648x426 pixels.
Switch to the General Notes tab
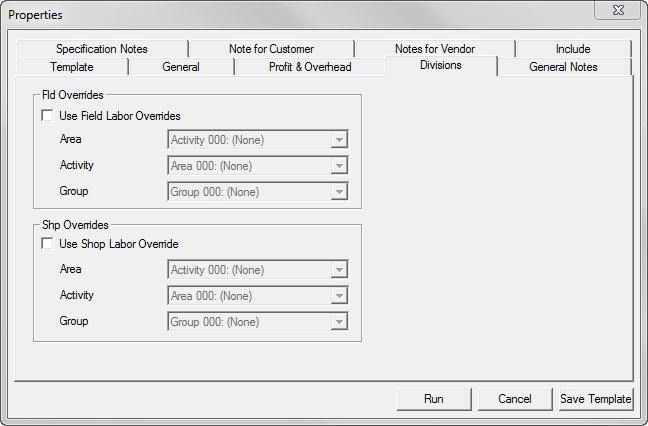tap(563, 67)
